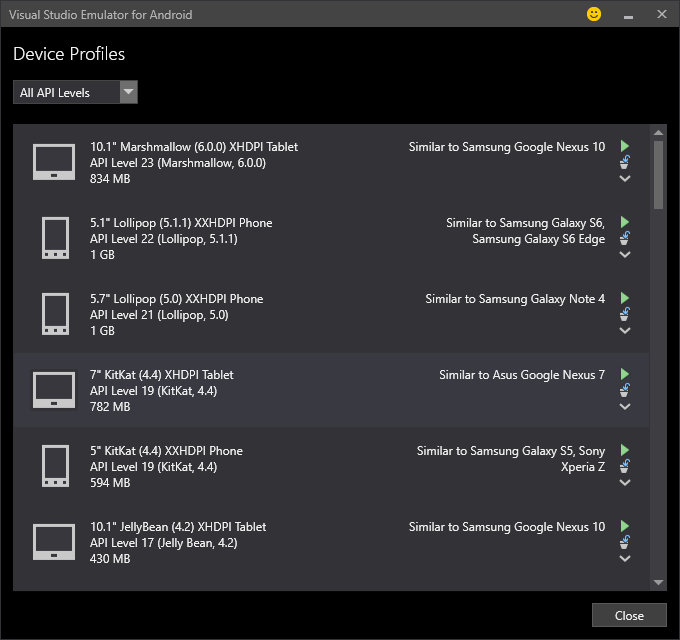Viewport: 680px width, 640px height.
Task: Uninstall the 10.1" Marshmallow tablet profile
Action: tap(625, 162)
